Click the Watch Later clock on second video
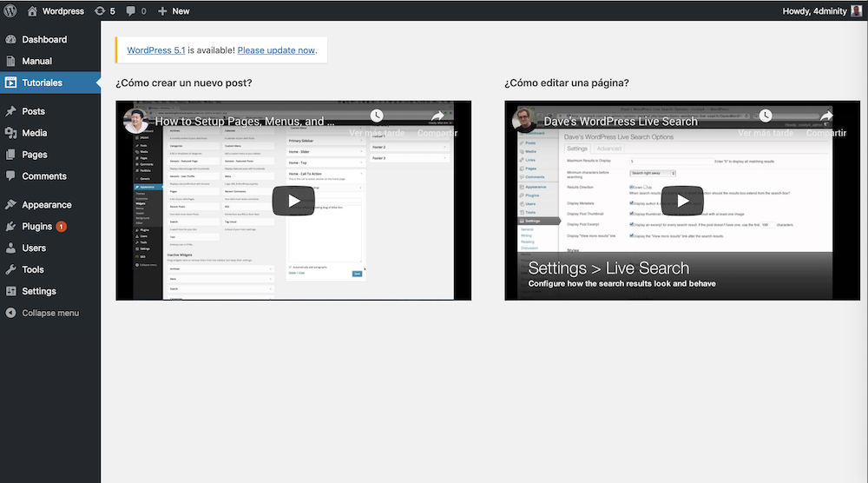The image size is (868, 483). coord(765,117)
